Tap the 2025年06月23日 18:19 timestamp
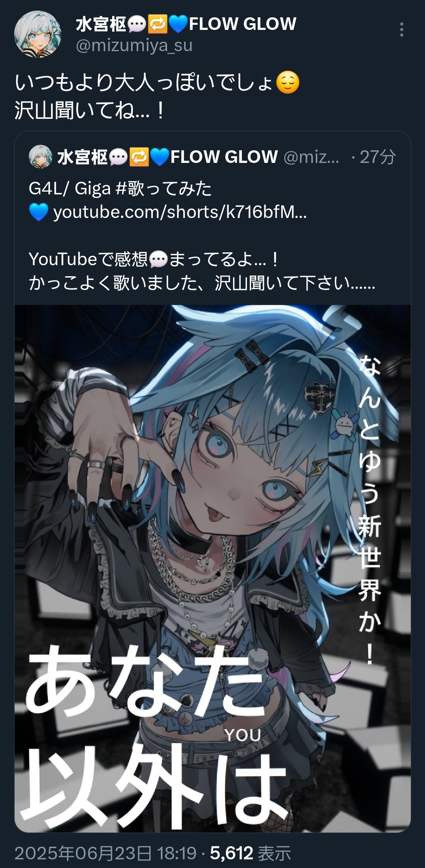 (x=105, y=853)
